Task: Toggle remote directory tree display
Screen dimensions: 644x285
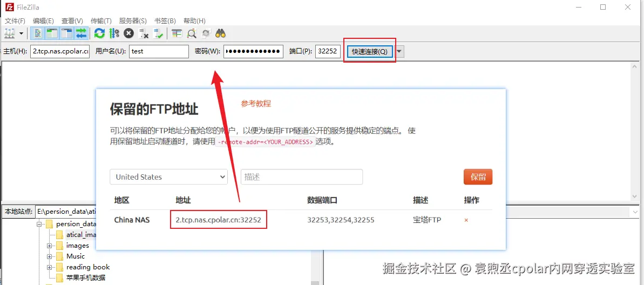Action: click(67, 33)
